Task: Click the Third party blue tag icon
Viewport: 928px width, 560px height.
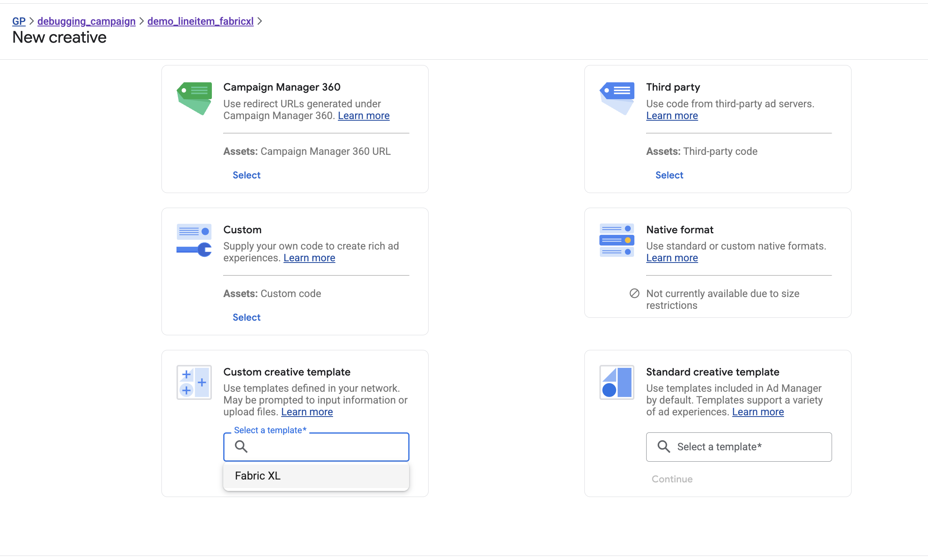Action: (x=617, y=99)
